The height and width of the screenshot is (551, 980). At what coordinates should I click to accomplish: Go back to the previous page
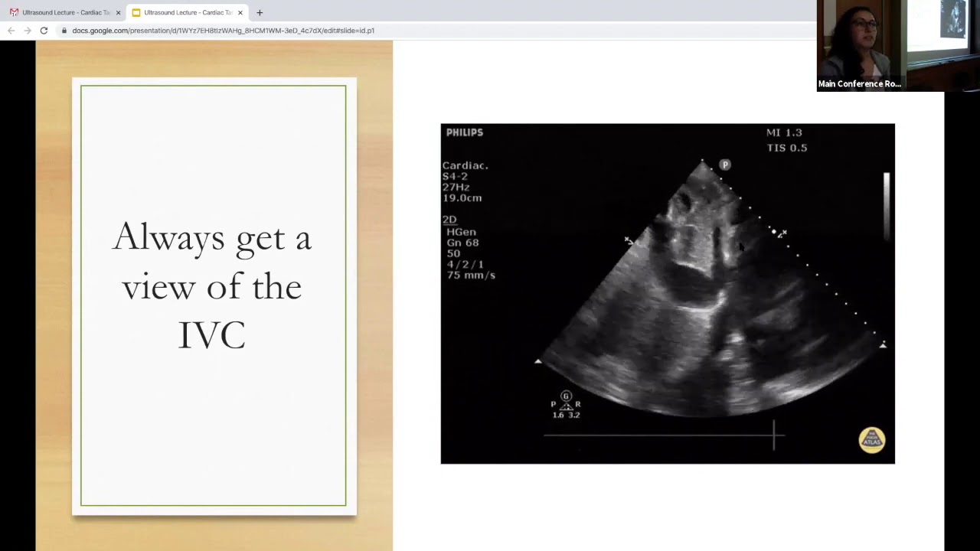click(x=11, y=31)
